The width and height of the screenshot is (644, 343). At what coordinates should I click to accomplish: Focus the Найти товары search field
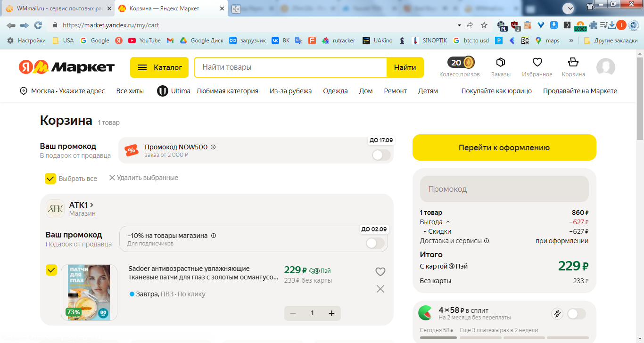coord(290,67)
